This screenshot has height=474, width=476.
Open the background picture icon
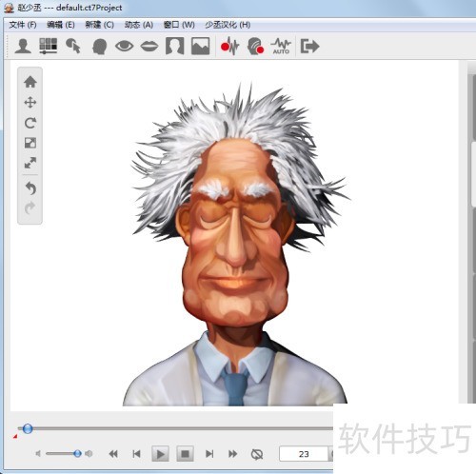[200, 47]
